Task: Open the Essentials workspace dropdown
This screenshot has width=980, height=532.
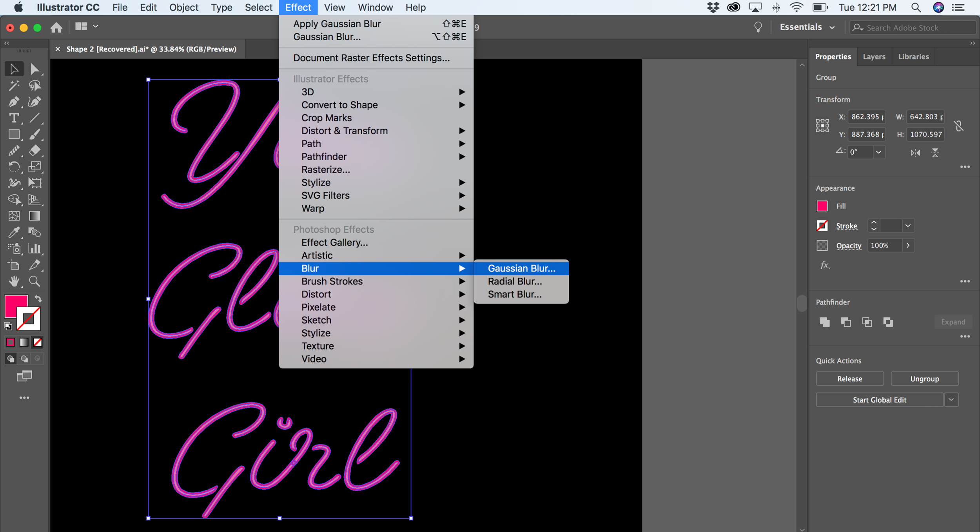Action: click(x=807, y=27)
